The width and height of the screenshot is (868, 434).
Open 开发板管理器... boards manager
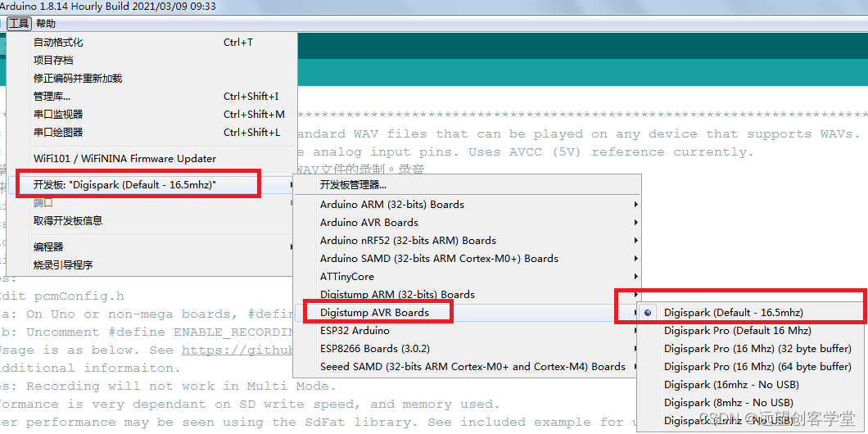[x=468, y=185]
